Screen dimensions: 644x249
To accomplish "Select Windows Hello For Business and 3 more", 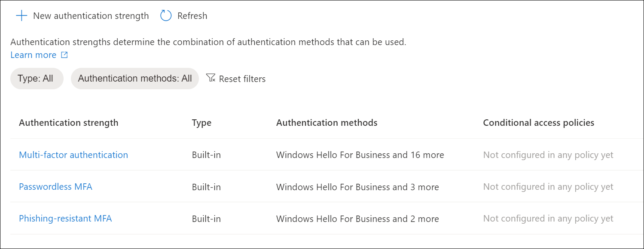I will [357, 187].
